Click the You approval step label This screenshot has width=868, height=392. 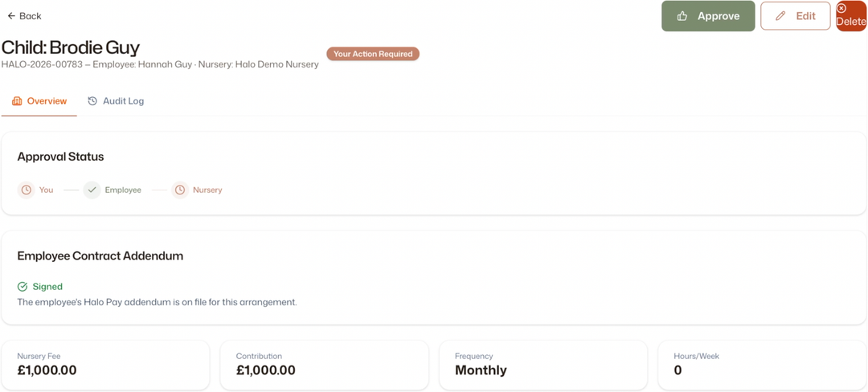coord(46,190)
